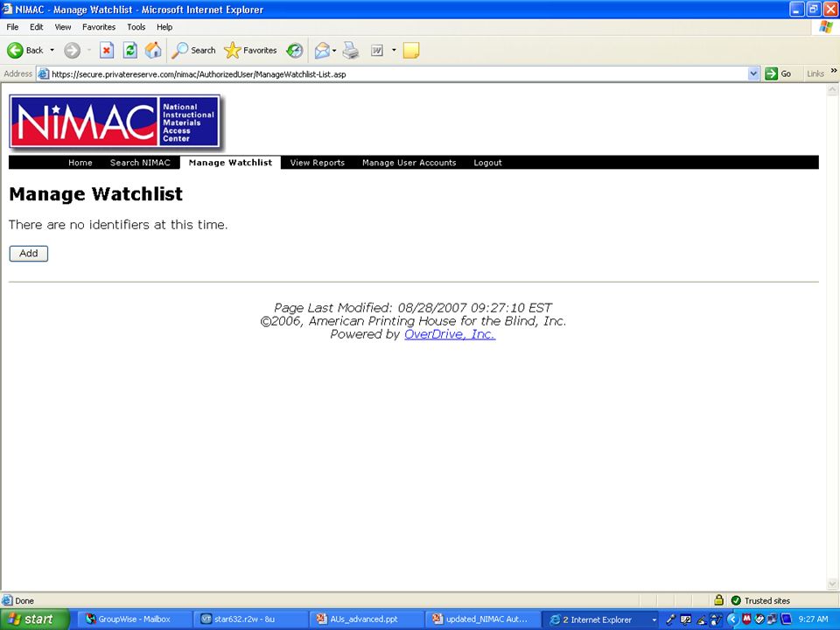Click the vertical scrollbar up arrow
The height and width of the screenshot is (630, 840).
pos(832,90)
